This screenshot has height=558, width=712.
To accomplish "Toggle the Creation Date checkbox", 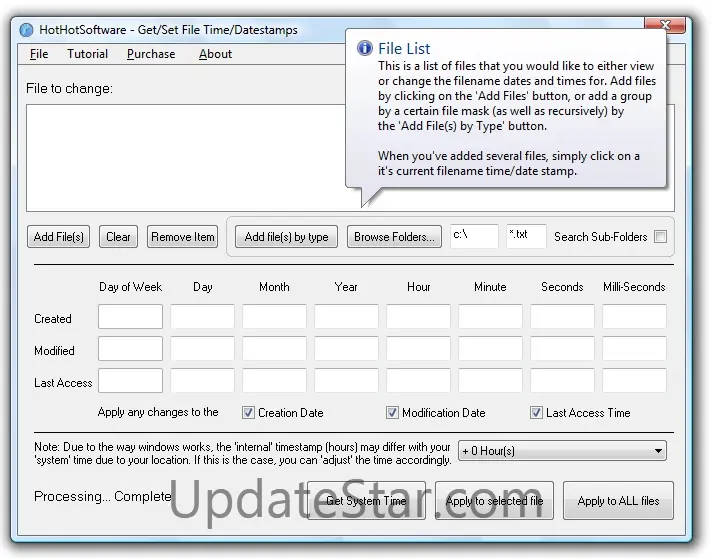I will 248,413.
